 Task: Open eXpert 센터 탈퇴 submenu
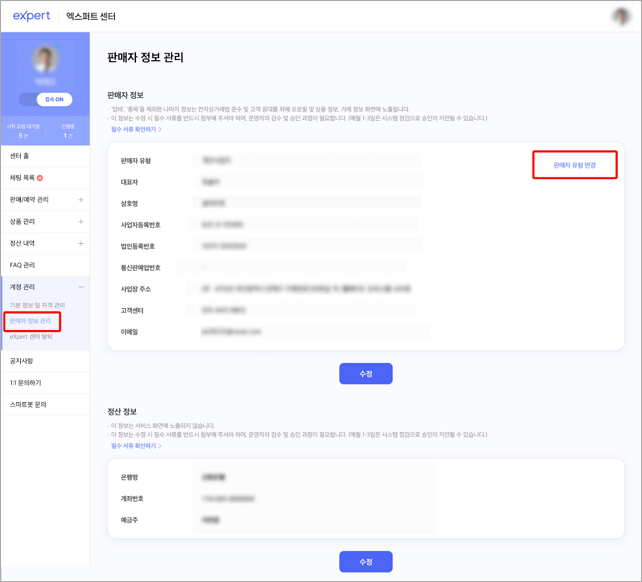tap(32, 337)
